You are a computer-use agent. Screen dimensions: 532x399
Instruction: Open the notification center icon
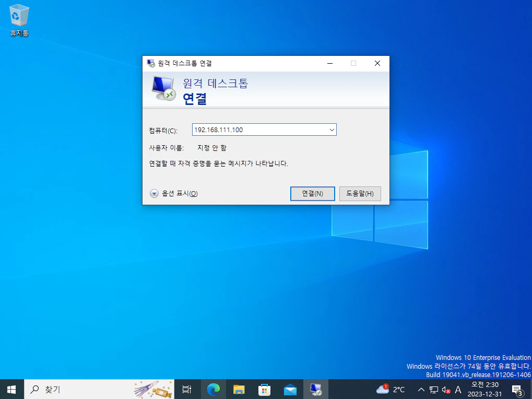[517, 390]
